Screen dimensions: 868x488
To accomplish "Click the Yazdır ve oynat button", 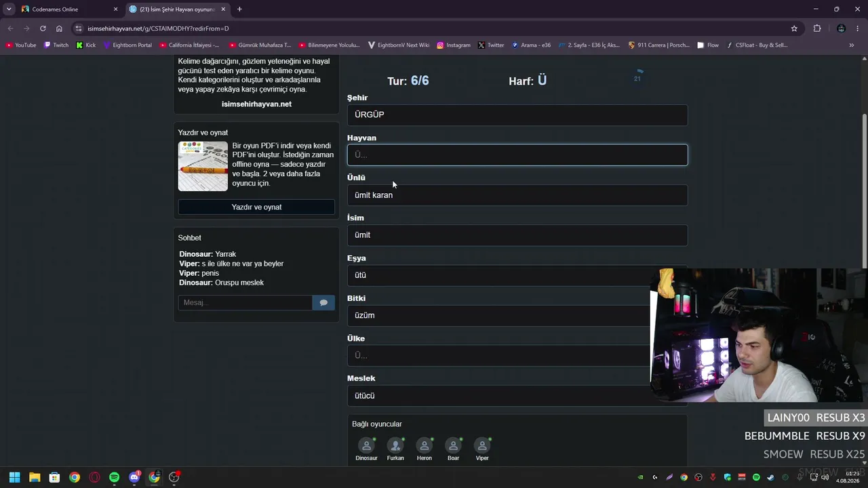I will point(256,207).
